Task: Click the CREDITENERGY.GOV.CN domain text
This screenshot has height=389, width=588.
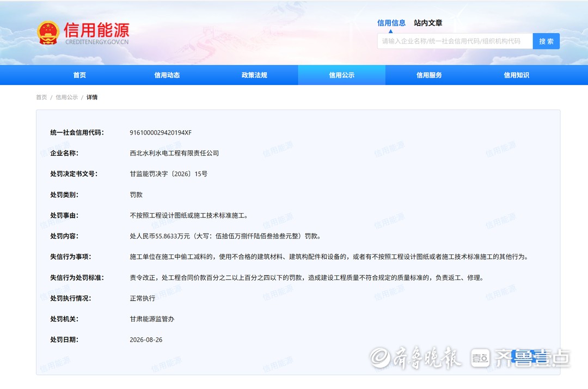Action: 97,42
